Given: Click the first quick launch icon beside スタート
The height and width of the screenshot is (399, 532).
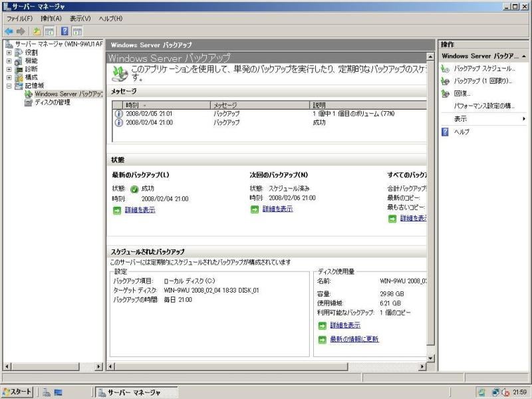Looking at the screenshot, I should coord(47,392).
